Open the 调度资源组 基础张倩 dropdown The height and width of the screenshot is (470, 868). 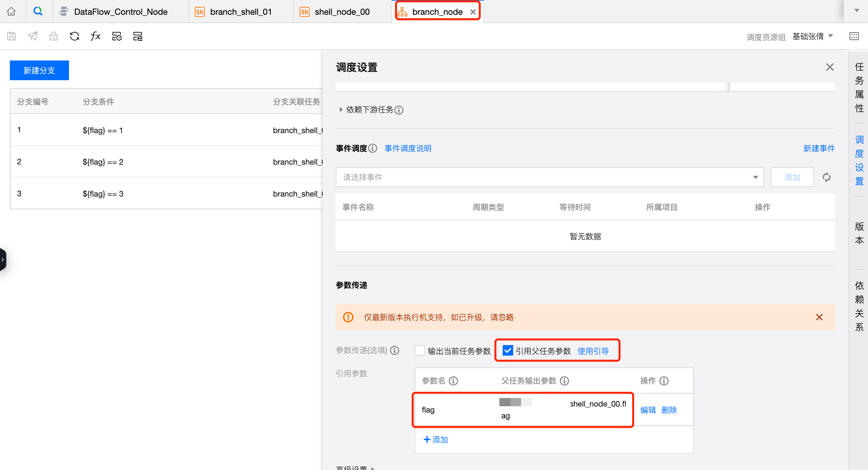[x=813, y=36]
